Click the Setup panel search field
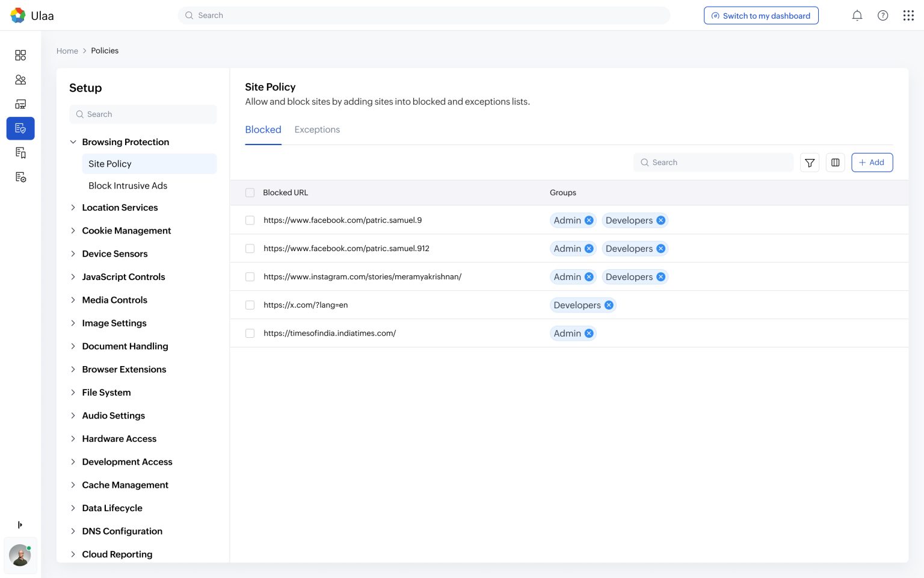Screen dimensions: 924x578 [143, 114]
